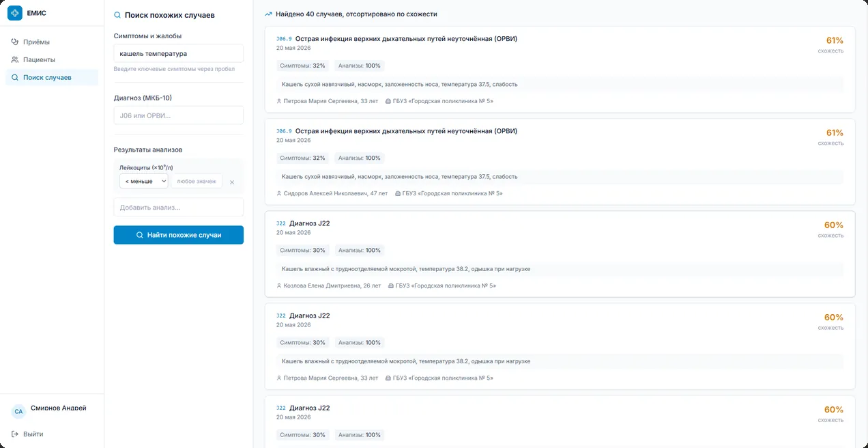Click the magnifier icon beside Поиск случаев
The height and width of the screenshot is (448, 868).
(x=15, y=77)
